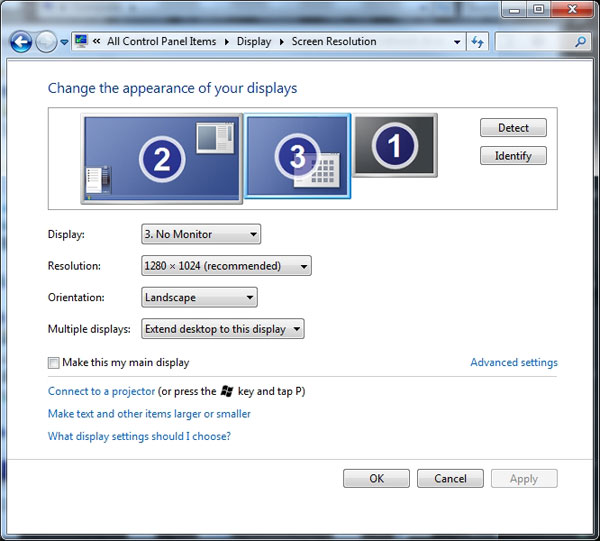Image resolution: width=600 pixels, height=541 pixels.
Task: Click the Identify button
Action: point(513,156)
